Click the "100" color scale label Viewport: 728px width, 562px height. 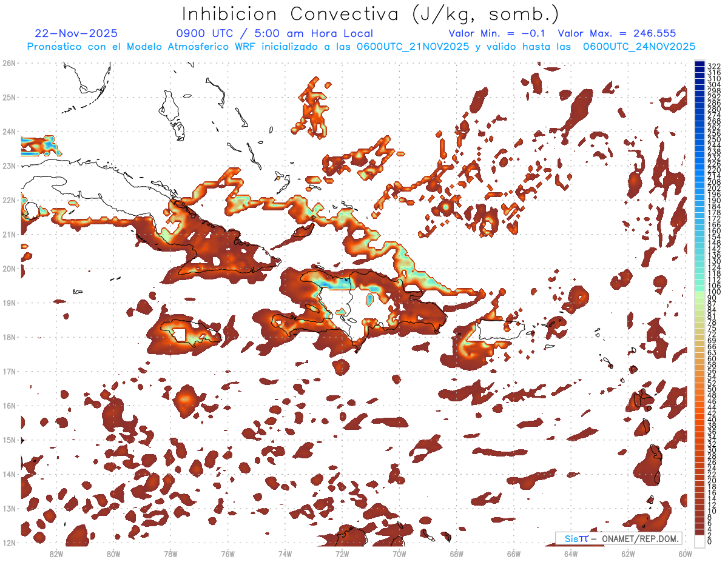pos(714,292)
